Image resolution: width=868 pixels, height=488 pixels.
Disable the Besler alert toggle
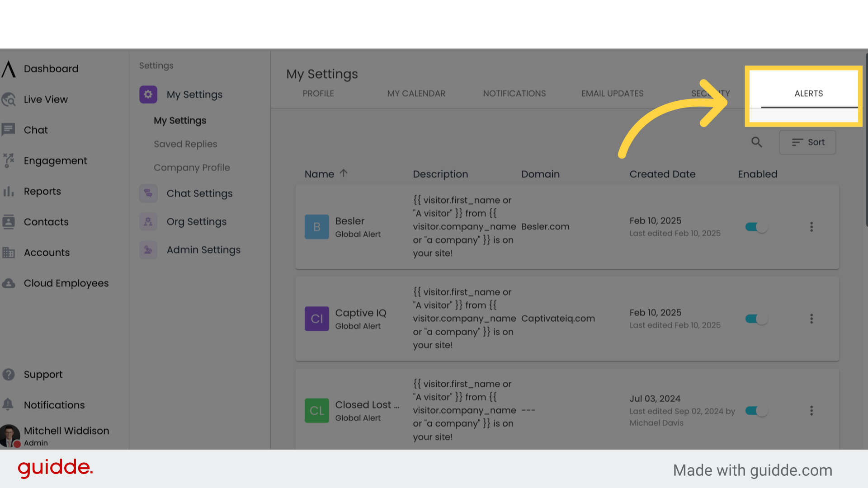click(x=757, y=227)
